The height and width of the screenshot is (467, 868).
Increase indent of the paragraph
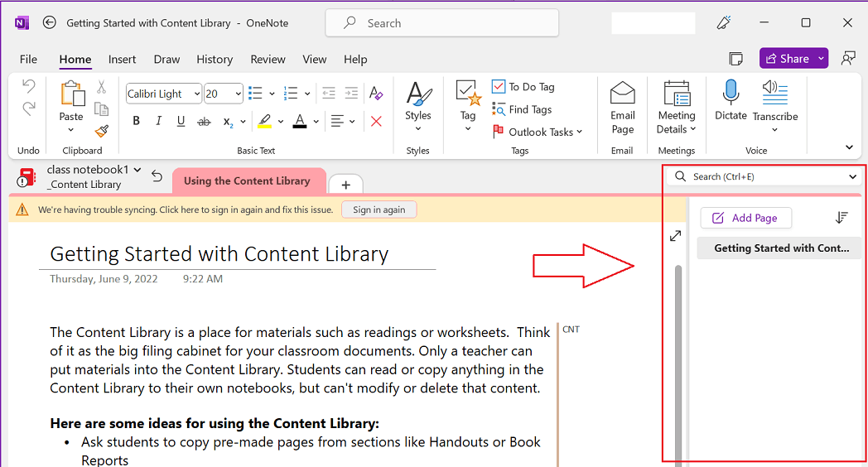351,94
